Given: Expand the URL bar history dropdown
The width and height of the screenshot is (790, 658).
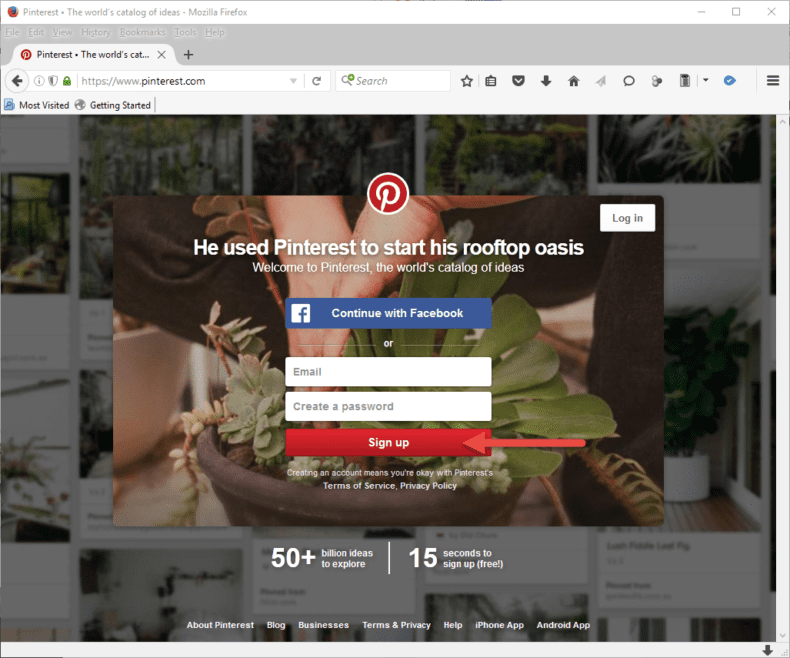Looking at the screenshot, I should (x=293, y=81).
